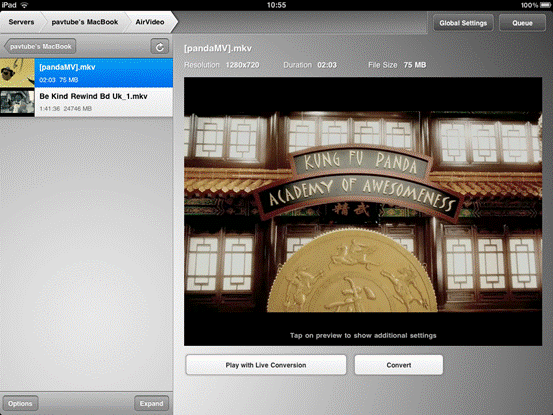Tap the refresh icon in the file list
This screenshot has width=553, height=415.
pyautogui.click(x=159, y=47)
